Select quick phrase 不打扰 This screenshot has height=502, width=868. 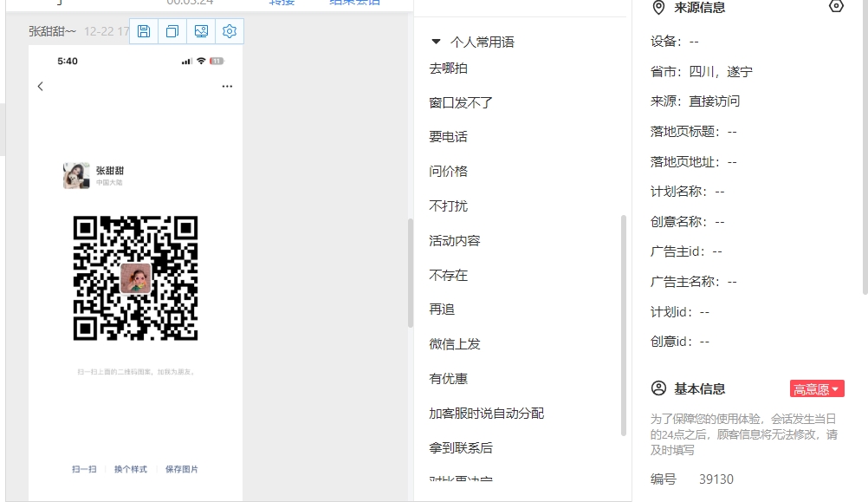click(449, 206)
